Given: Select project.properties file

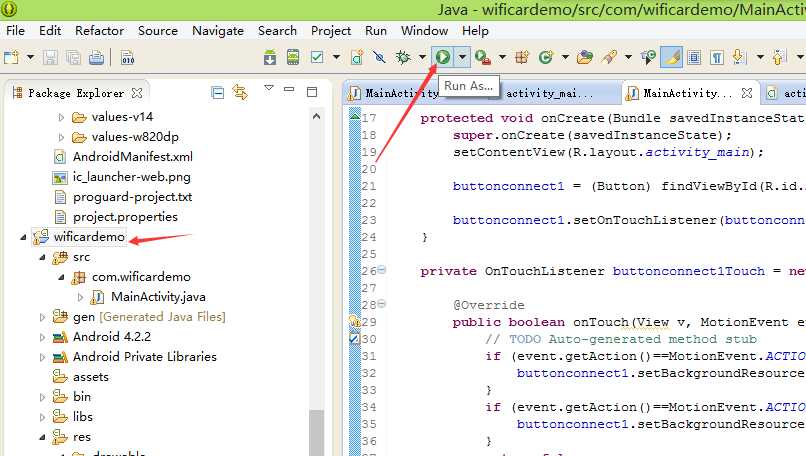Looking at the screenshot, I should pos(125,217).
